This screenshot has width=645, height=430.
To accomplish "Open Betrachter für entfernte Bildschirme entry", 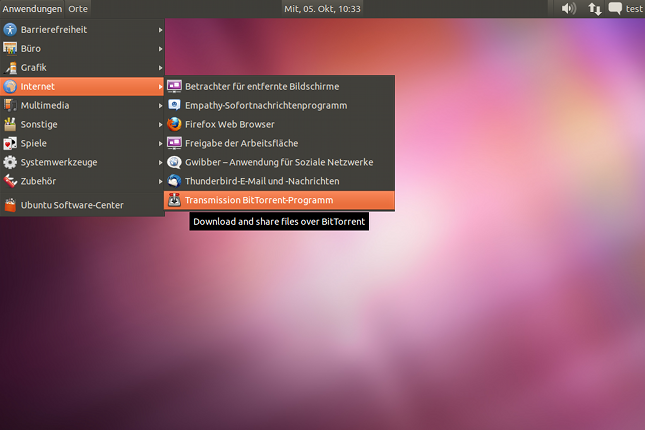I will 279,86.
